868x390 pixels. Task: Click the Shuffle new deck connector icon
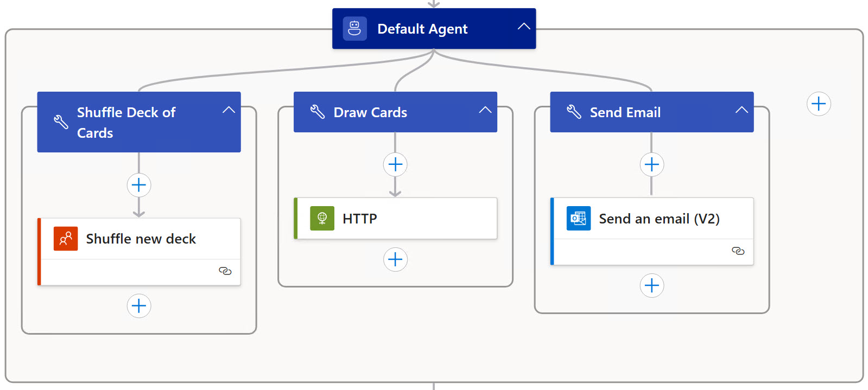[66, 239]
